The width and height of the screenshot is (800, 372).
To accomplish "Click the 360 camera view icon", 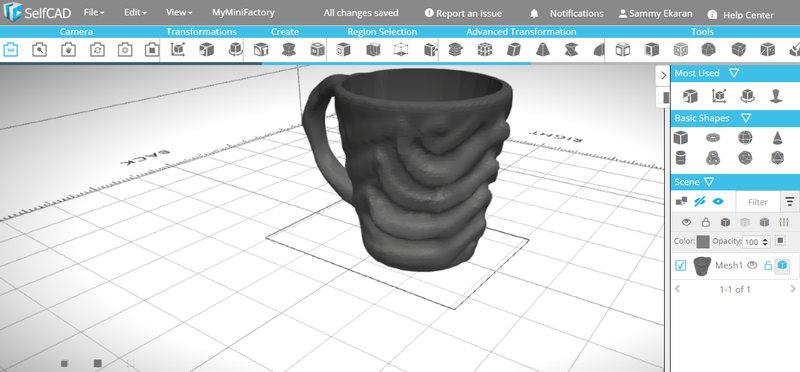I will pyautogui.click(x=11, y=50).
